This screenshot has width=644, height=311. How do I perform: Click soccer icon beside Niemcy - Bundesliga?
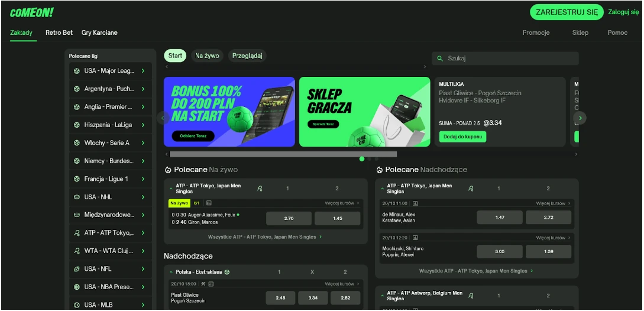pos(76,161)
